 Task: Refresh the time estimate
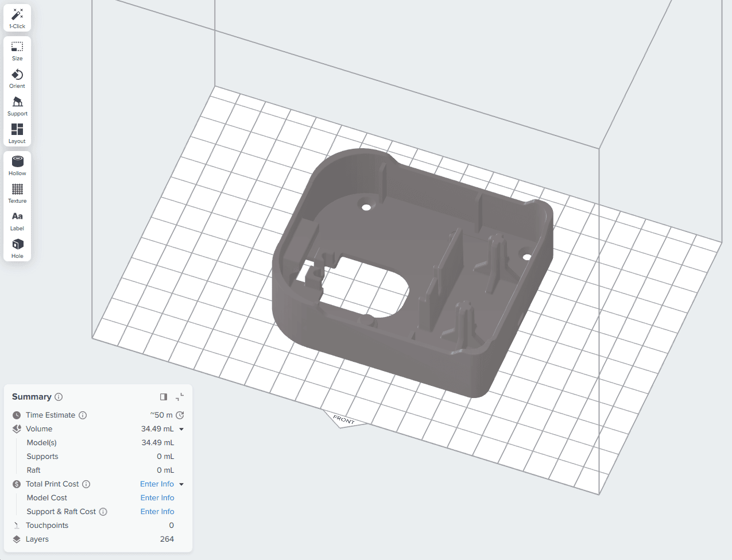pos(180,415)
